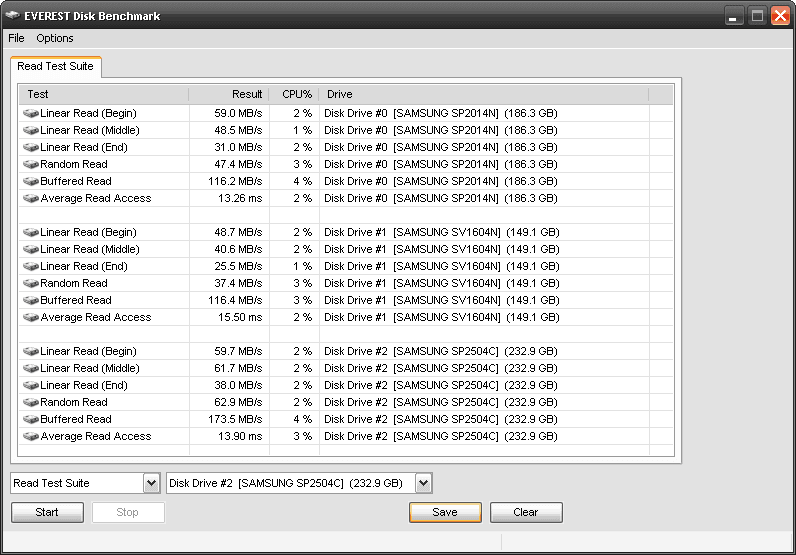Click drive icon of the 47.4 MB/s Random Read row
Viewport: 796px width, 555px height.
click(x=31, y=164)
